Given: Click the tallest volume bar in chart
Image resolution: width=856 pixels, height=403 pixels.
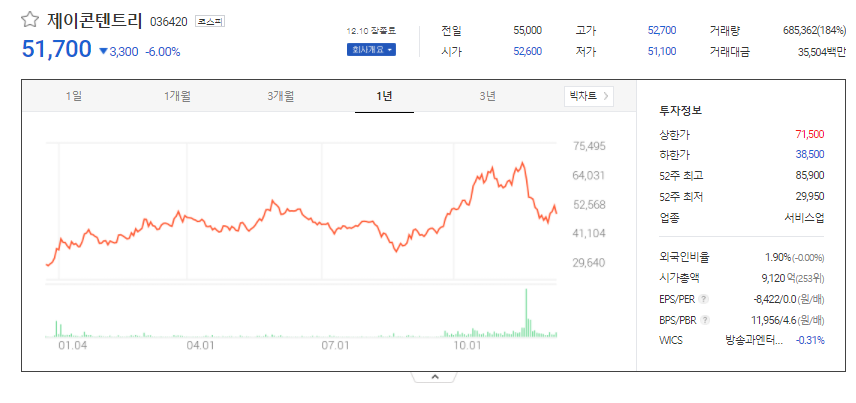Looking at the screenshot, I should (526, 312).
